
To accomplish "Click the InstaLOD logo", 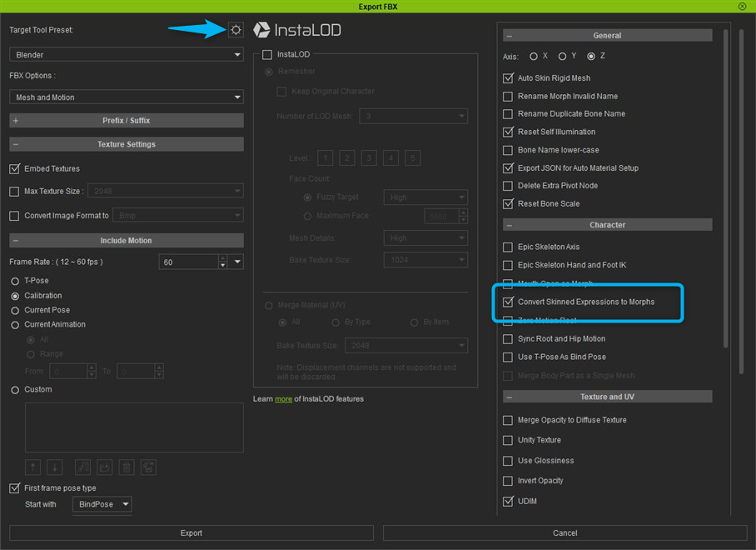I will tap(297, 30).
